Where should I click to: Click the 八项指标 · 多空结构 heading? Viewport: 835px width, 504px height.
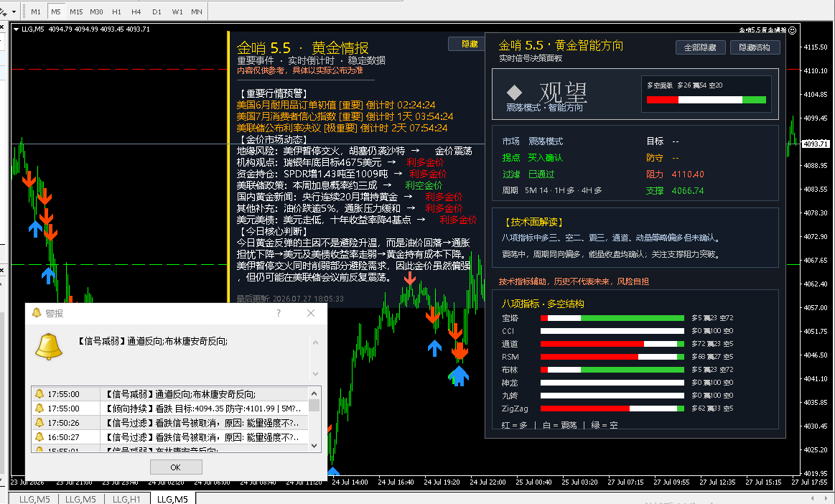543,304
